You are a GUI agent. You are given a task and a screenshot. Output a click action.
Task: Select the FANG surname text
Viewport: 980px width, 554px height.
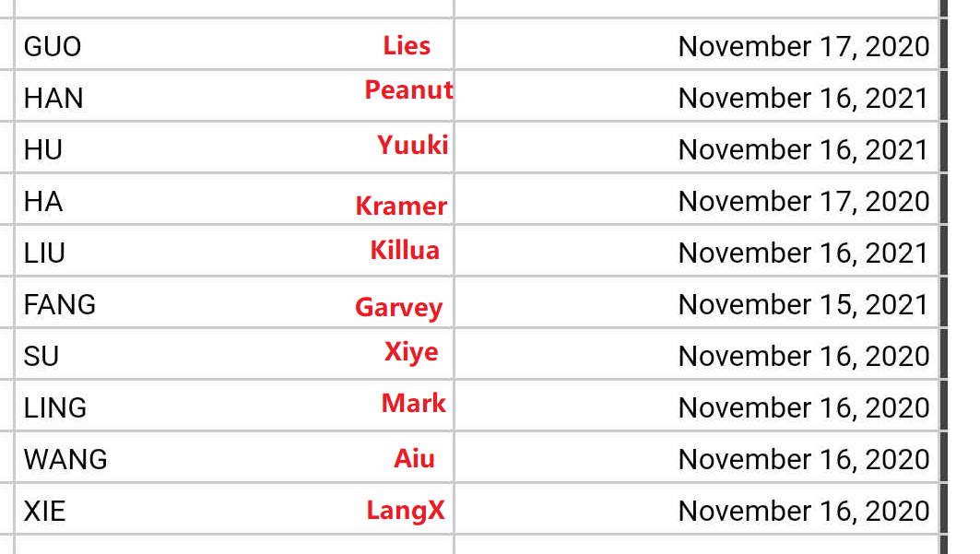click(x=60, y=304)
